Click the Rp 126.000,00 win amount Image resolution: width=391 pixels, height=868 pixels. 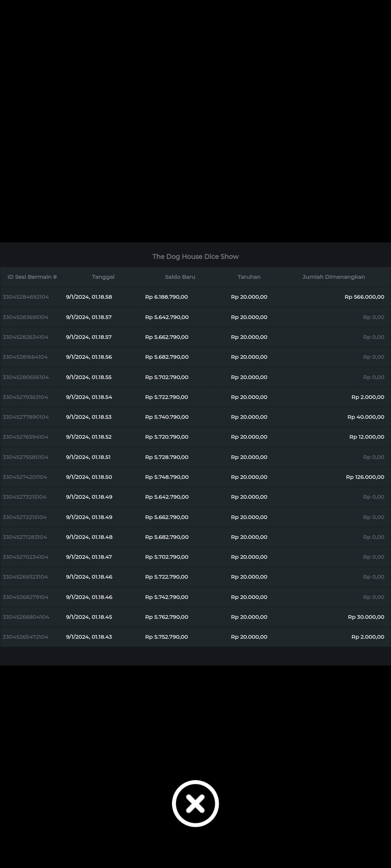pos(365,477)
